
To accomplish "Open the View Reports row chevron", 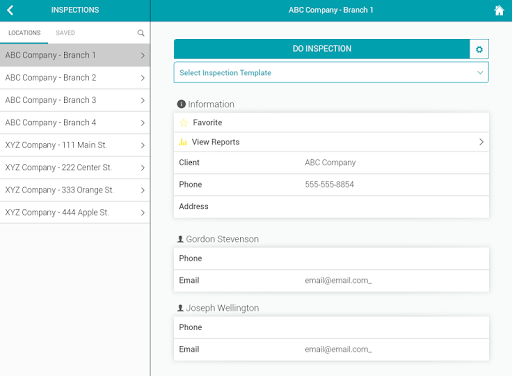I will pyautogui.click(x=481, y=142).
